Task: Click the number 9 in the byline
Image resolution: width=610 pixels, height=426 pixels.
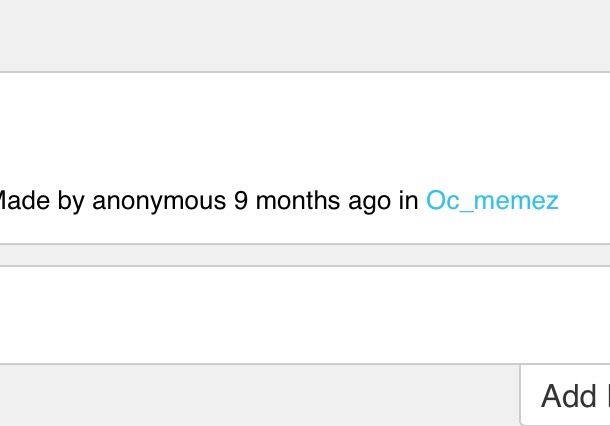Action: 241,201
